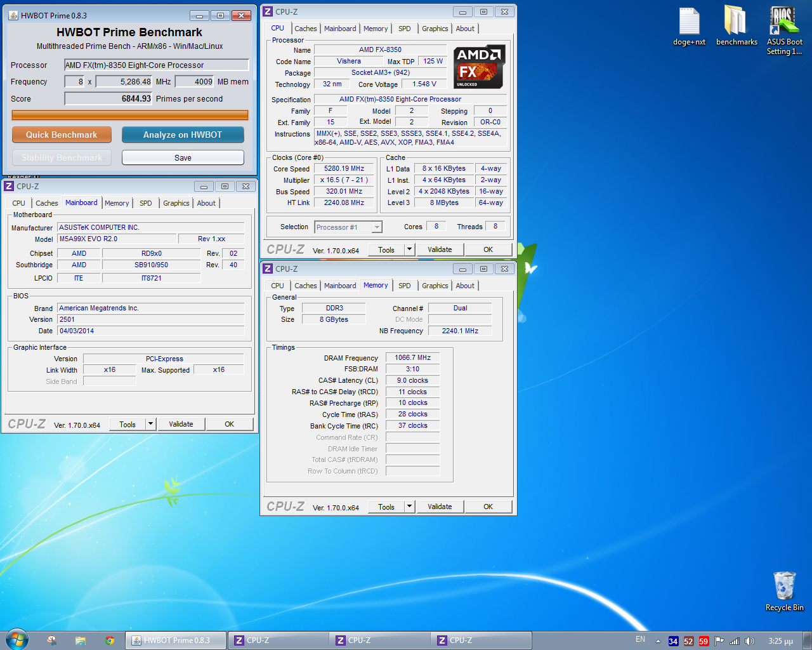Click the BIOS version value 2501
Viewport: 812px width, 650px height.
tap(150, 319)
